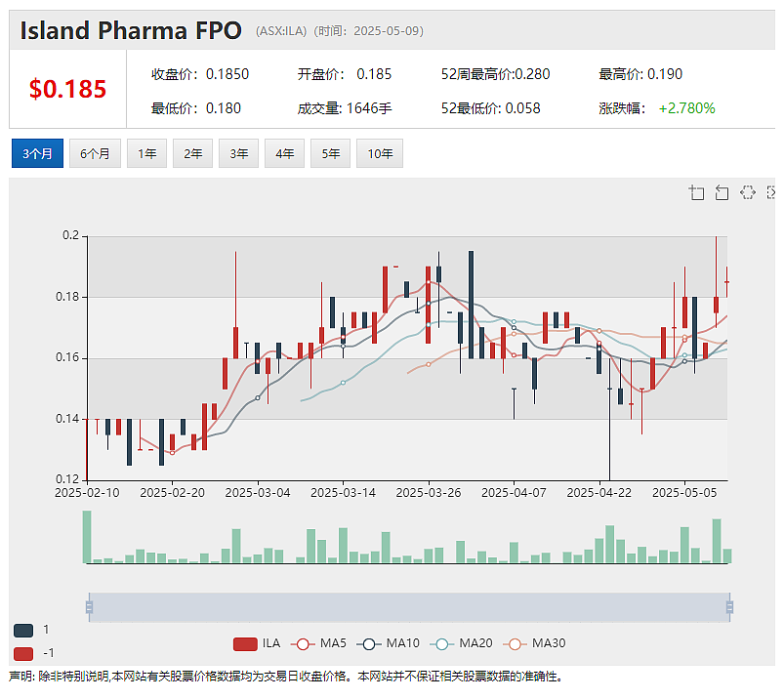Click the 2025-02-10 x-axis date label

(87, 492)
